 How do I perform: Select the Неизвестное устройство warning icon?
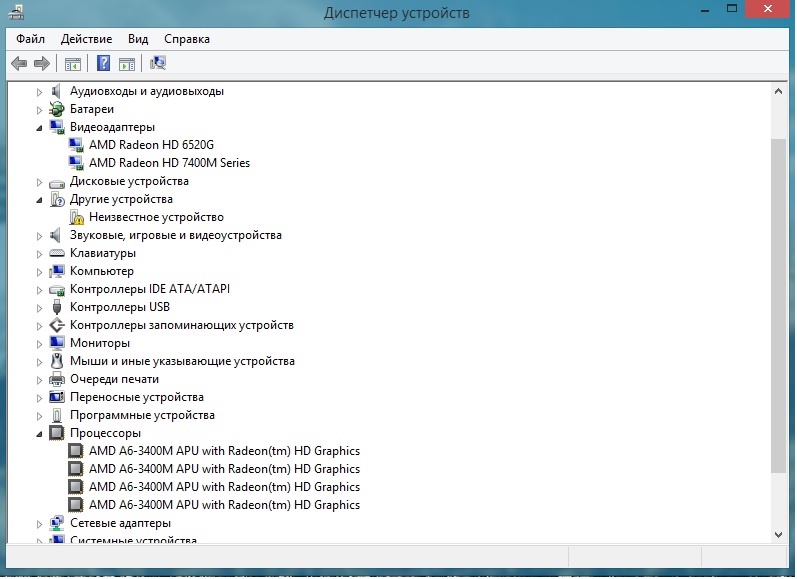tap(76, 217)
